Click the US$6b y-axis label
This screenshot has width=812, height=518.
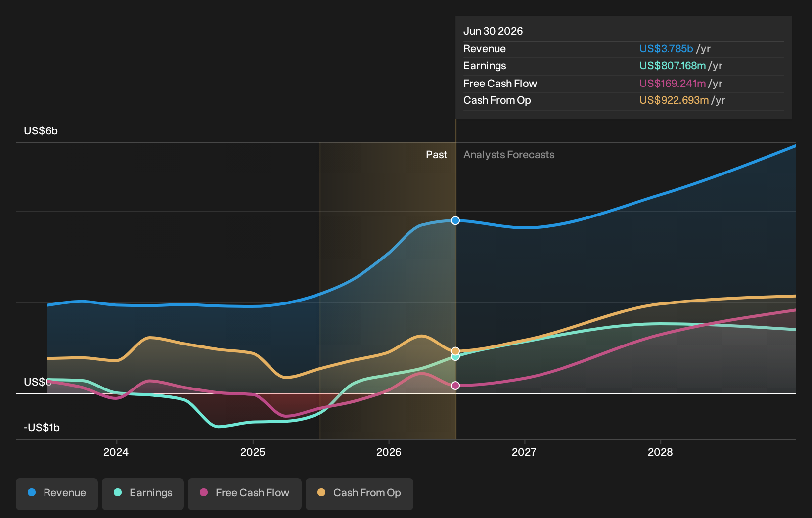(41, 131)
